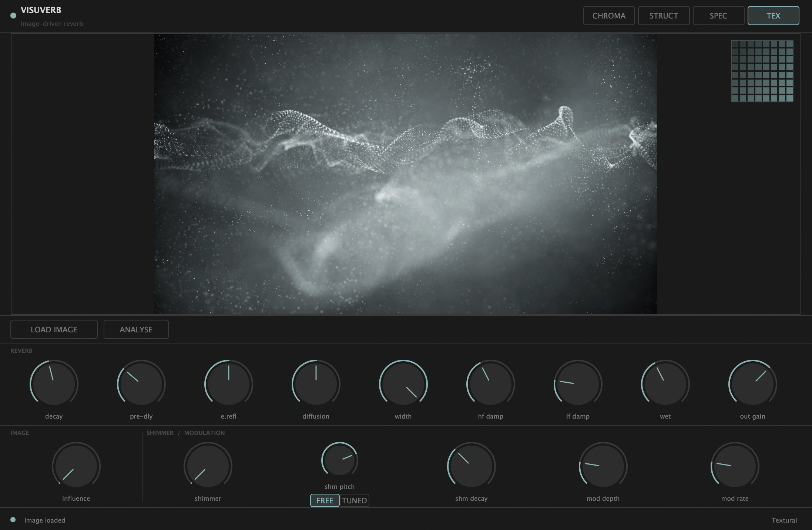This screenshot has height=530, width=812.
Task: Click the e.refl knob
Action: 229,384
